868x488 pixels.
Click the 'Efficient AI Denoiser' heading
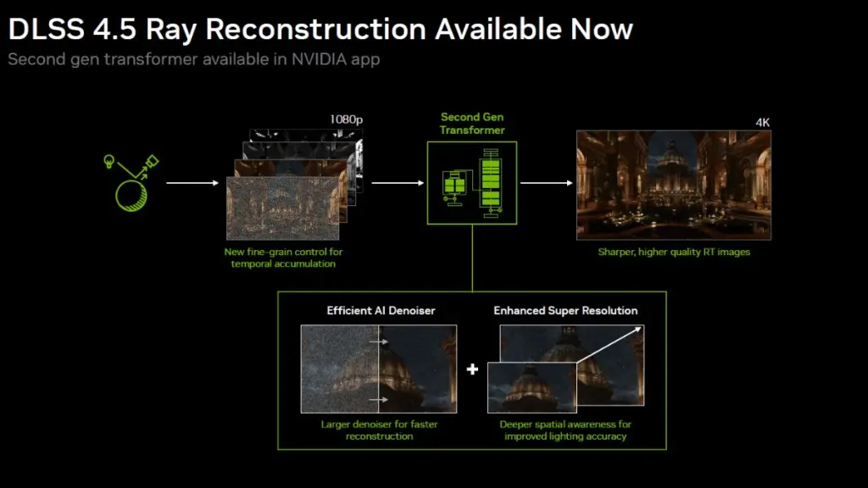pyautogui.click(x=381, y=310)
